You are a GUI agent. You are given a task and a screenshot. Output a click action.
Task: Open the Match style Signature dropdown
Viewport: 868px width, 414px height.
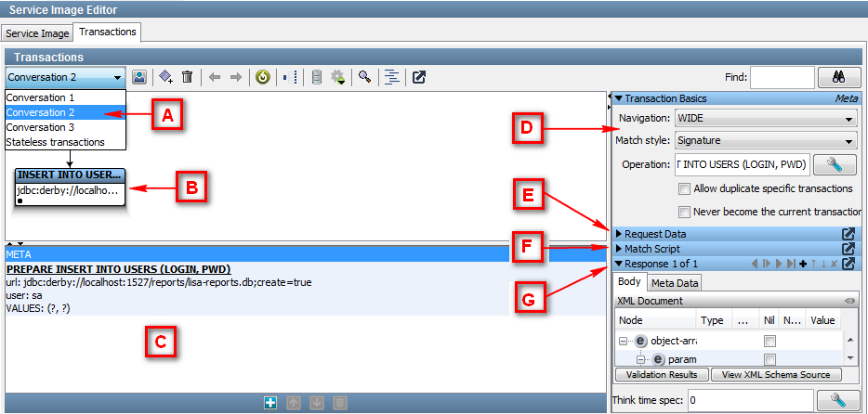[x=766, y=141]
